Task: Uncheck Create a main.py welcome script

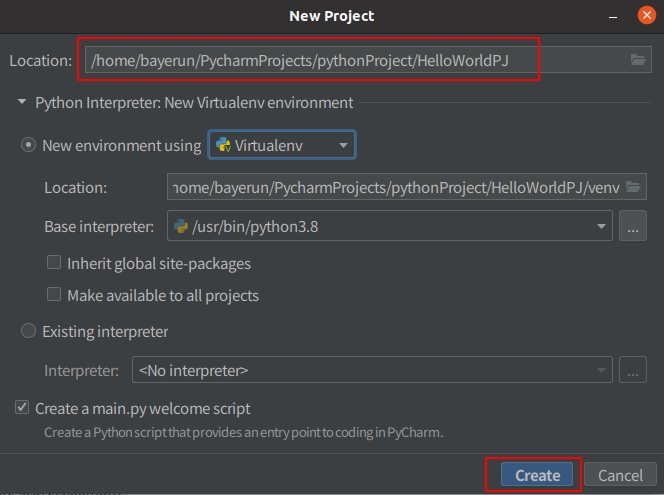Action: [x=22, y=408]
